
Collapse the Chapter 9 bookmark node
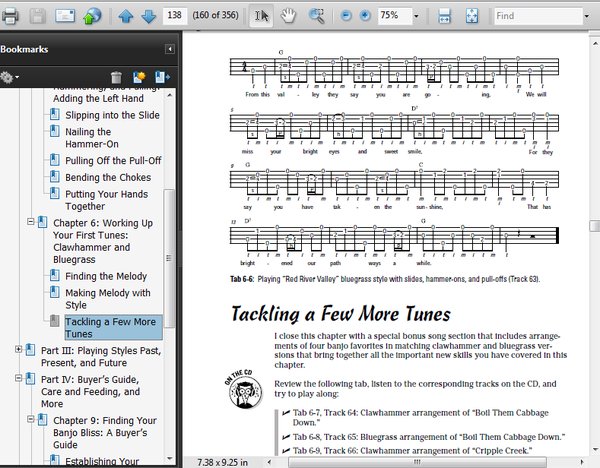tap(31, 419)
